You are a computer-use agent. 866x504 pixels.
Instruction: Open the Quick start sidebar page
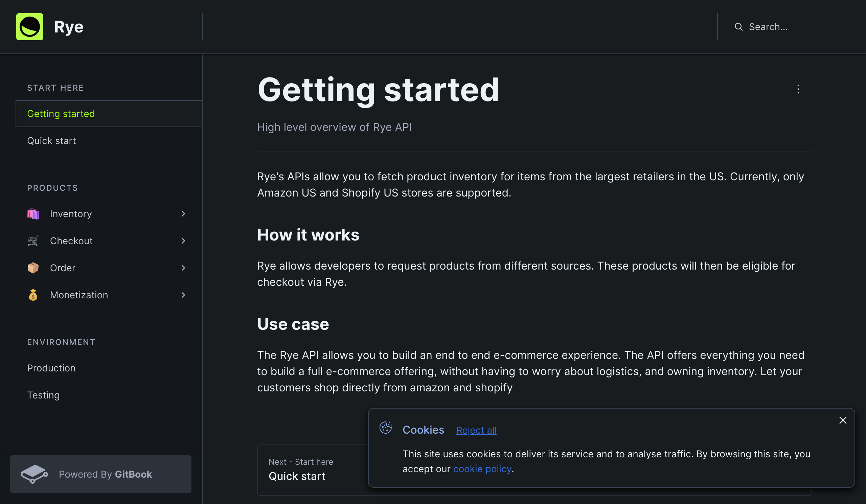[109, 141]
